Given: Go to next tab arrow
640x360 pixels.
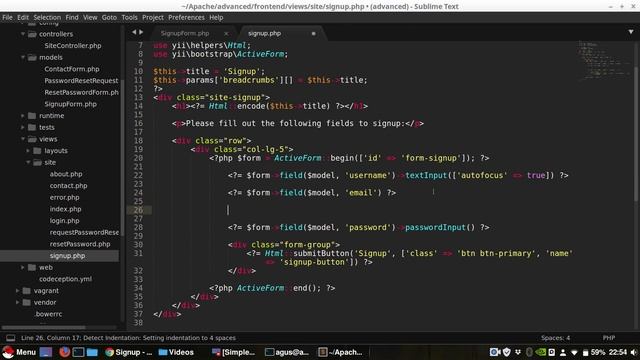Looking at the screenshot, I should (x=141, y=32).
